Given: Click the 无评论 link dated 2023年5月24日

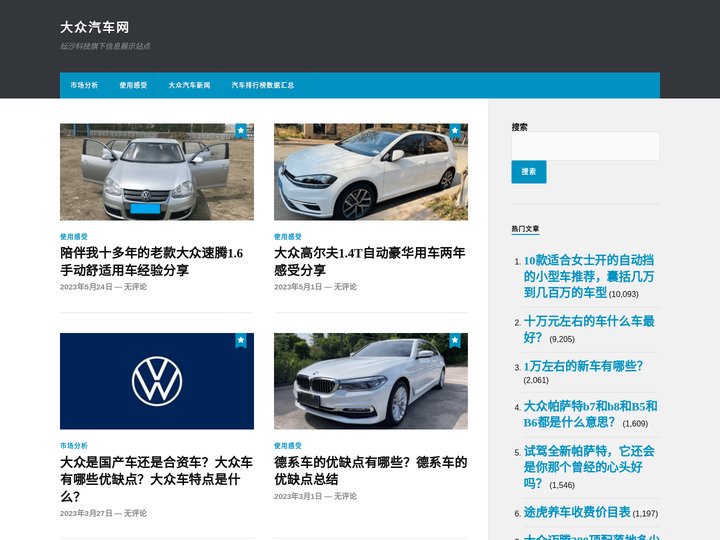Looking at the screenshot, I should [x=135, y=287].
